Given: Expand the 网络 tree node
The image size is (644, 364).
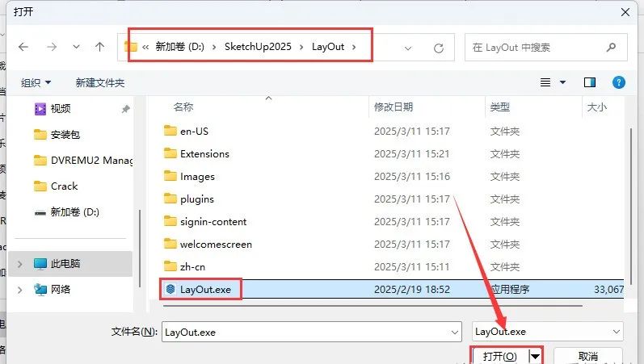Looking at the screenshot, I should click(19, 290).
